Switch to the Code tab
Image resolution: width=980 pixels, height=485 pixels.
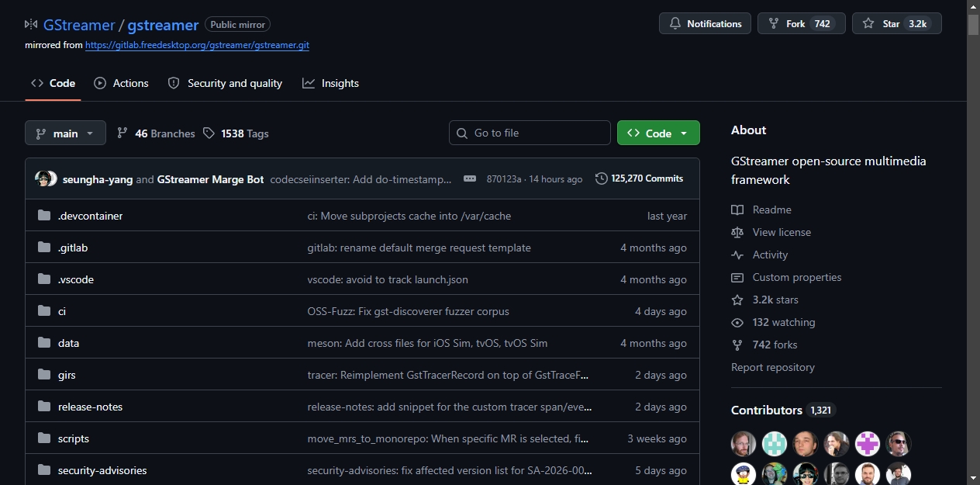(x=53, y=83)
